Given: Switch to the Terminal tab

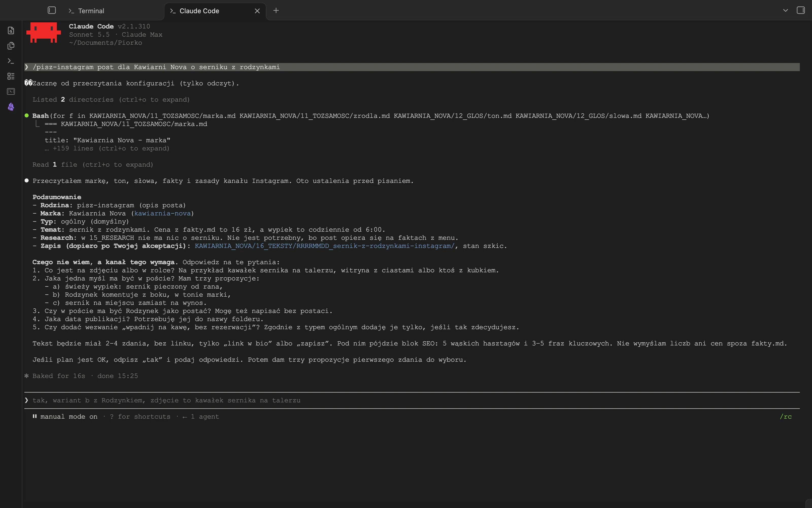Looking at the screenshot, I should point(86,11).
